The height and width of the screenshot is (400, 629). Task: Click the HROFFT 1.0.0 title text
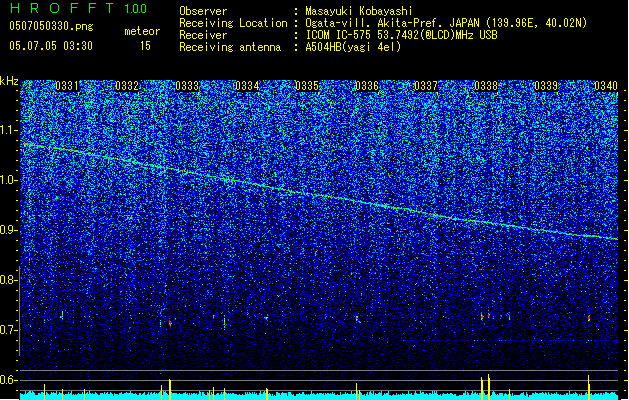pos(78,8)
